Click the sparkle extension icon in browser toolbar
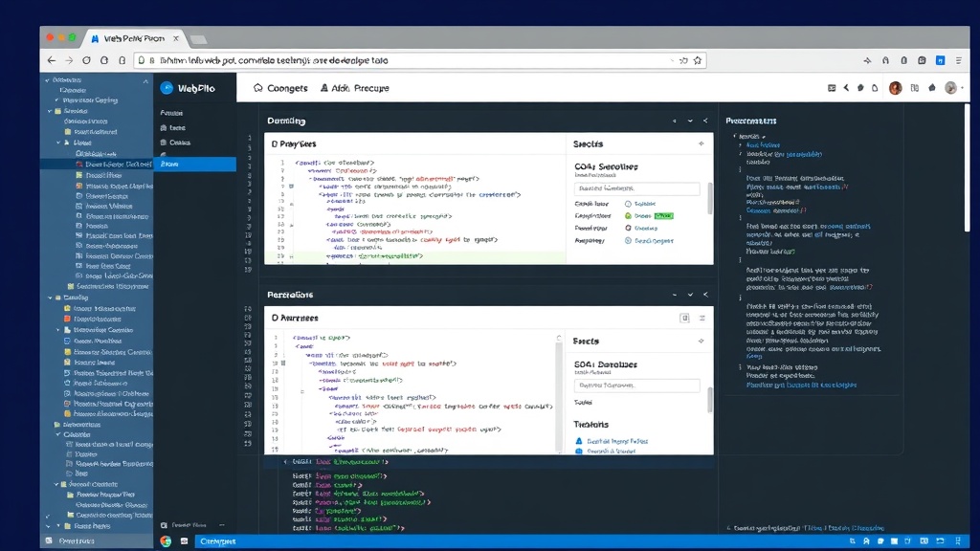The image size is (980, 551). pos(867,60)
